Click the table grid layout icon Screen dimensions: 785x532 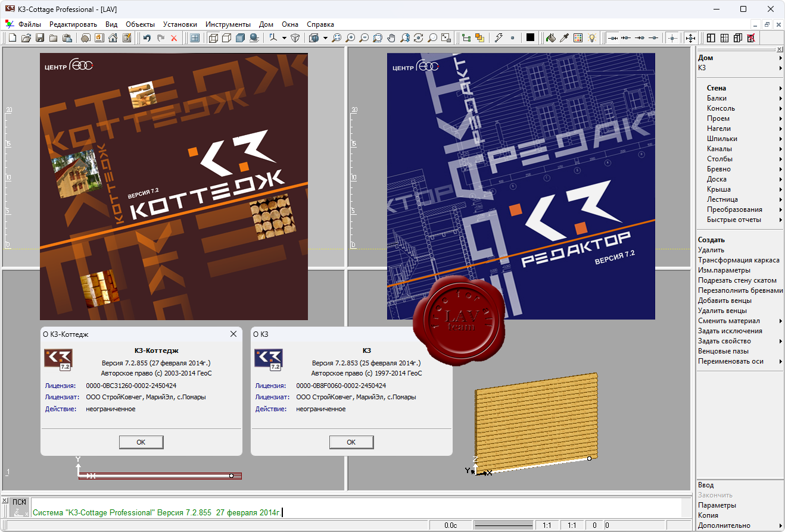pyautogui.click(x=724, y=38)
